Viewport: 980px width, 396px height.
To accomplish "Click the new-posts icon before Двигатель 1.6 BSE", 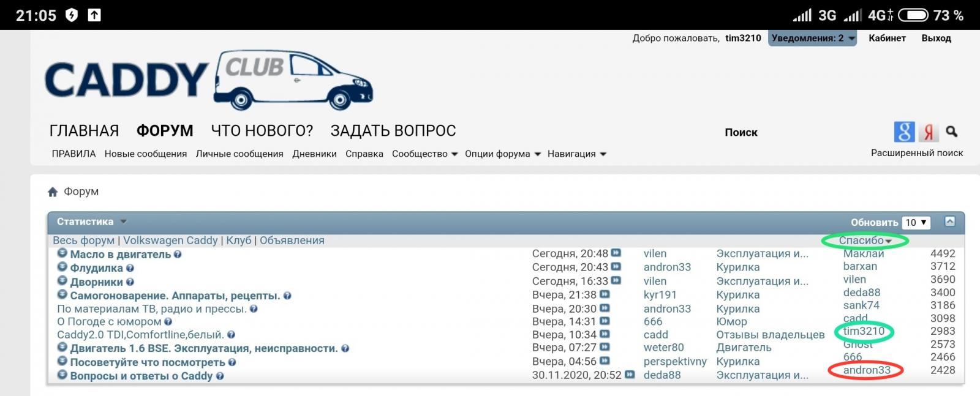I will (x=62, y=347).
